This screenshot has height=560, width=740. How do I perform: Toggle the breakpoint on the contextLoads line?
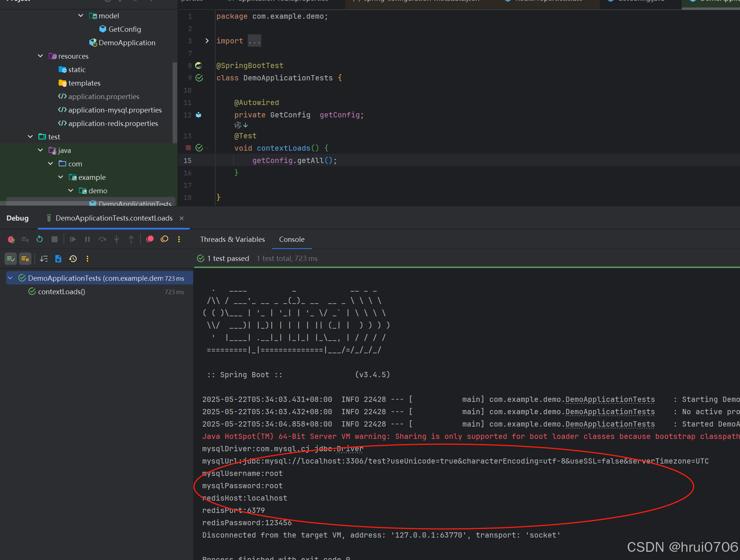coord(188,148)
